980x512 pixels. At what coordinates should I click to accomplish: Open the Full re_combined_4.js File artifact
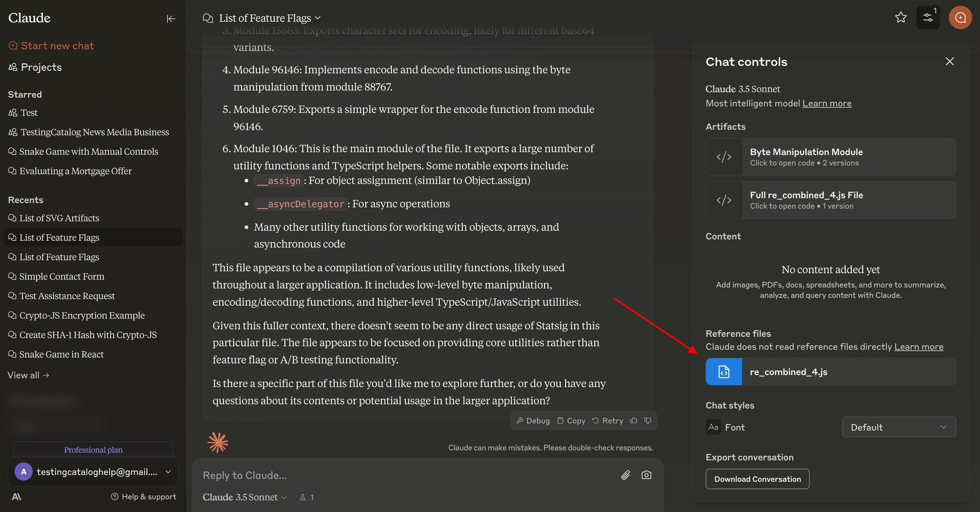(831, 200)
